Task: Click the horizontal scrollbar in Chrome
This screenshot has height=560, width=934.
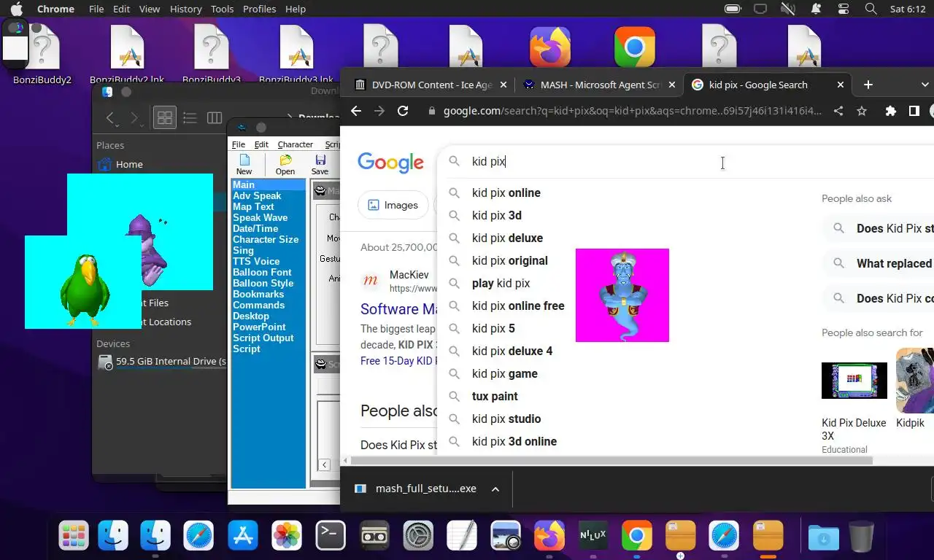Action: coord(610,461)
